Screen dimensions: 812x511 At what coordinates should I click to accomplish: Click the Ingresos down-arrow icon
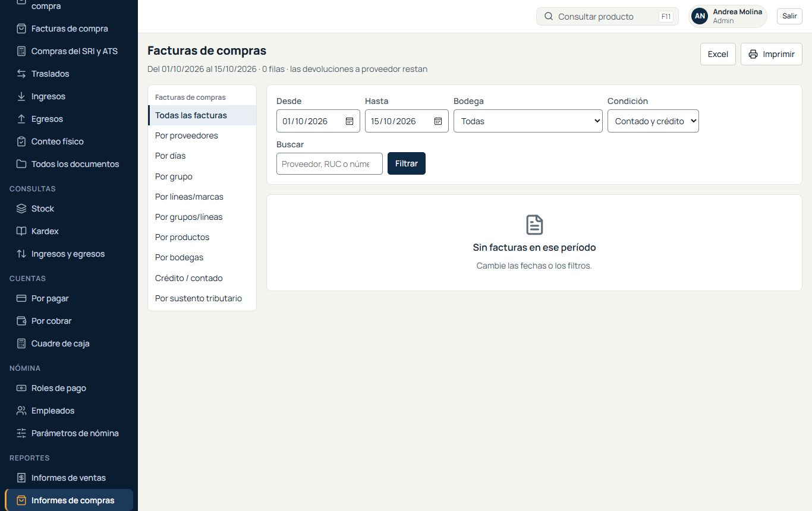[x=21, y=96]
